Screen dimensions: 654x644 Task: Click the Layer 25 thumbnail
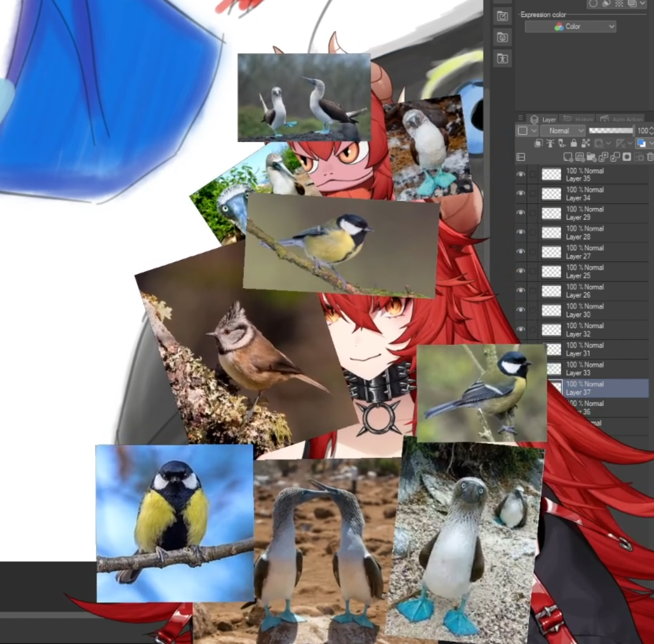[x=551, y=272]
